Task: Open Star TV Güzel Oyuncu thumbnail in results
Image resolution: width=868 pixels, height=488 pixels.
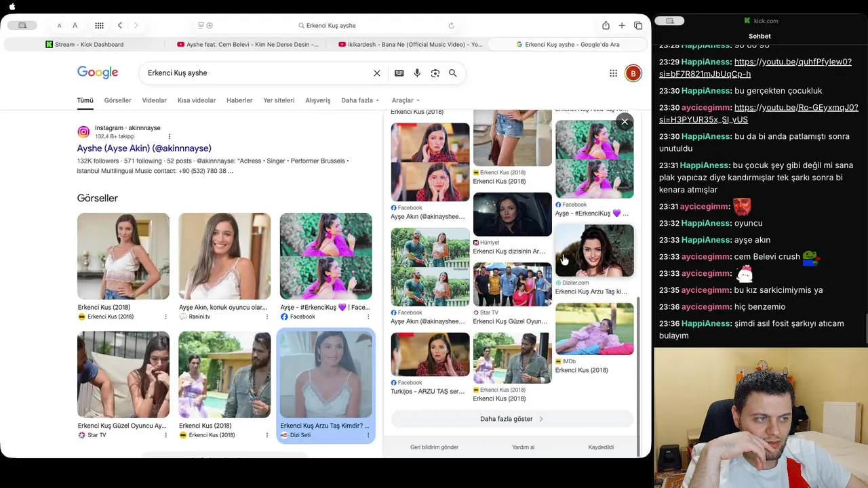Action: pyautogui.click(x=123, y=375)
